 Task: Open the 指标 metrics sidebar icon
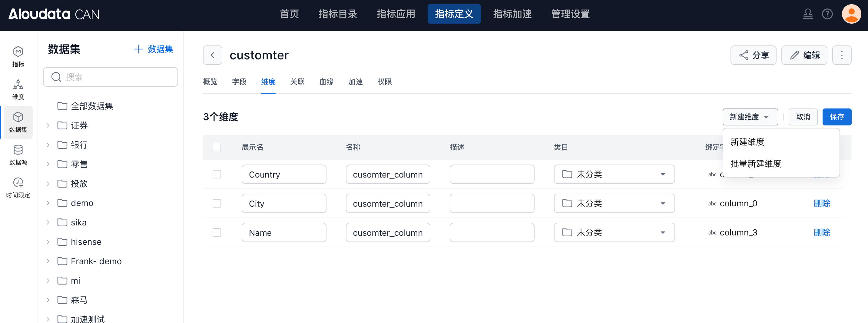click(18, 57)
